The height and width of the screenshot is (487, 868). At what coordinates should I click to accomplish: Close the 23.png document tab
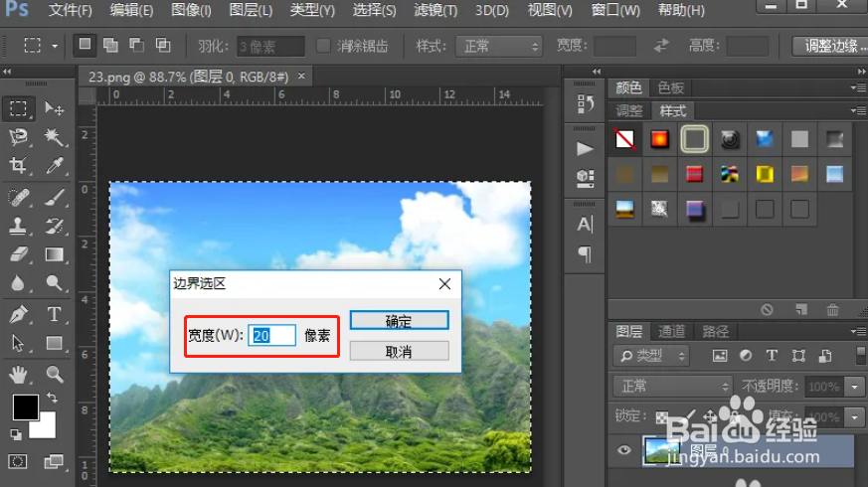(x=301, y=76)
